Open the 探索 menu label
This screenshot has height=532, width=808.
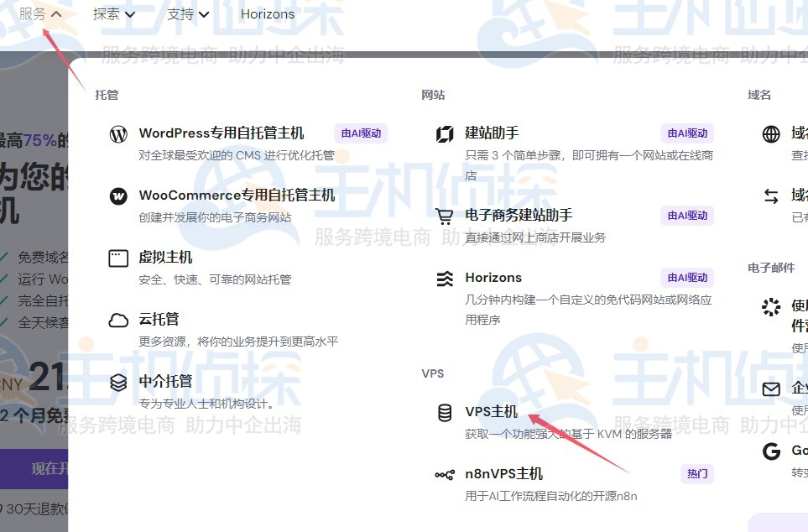tap(107, 14)
